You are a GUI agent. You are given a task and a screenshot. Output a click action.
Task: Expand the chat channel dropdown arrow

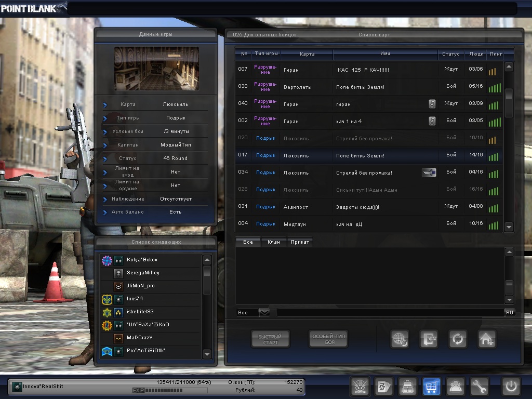pos(264,312)
